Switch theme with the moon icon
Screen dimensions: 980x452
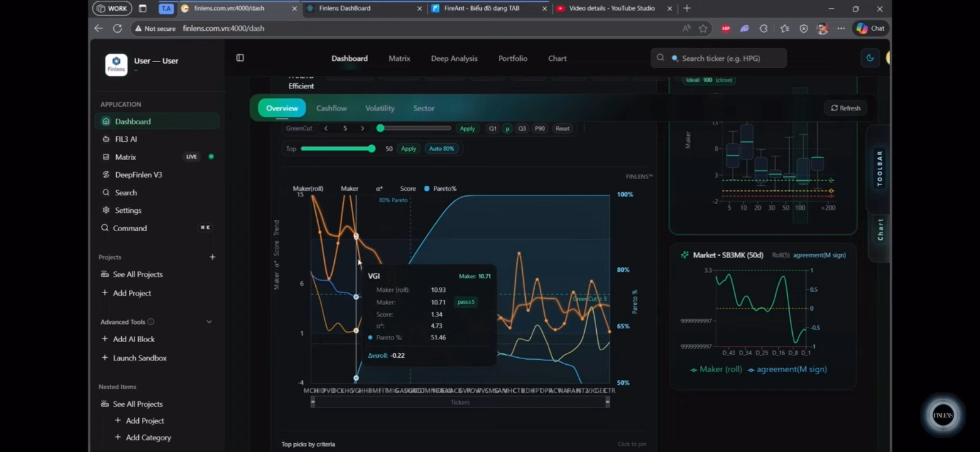pos(870,58)
